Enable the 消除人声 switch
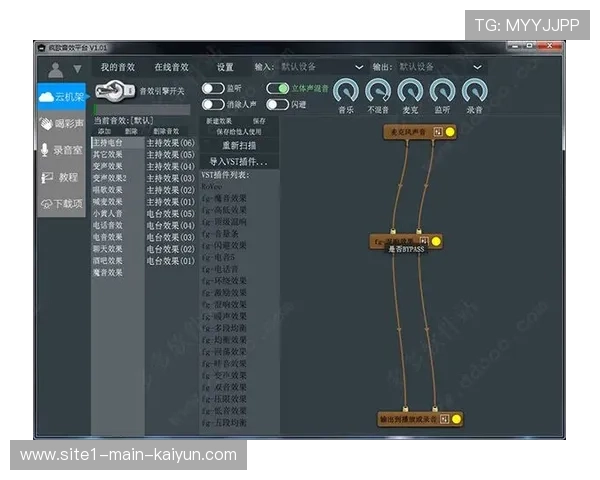 point(213,104)
